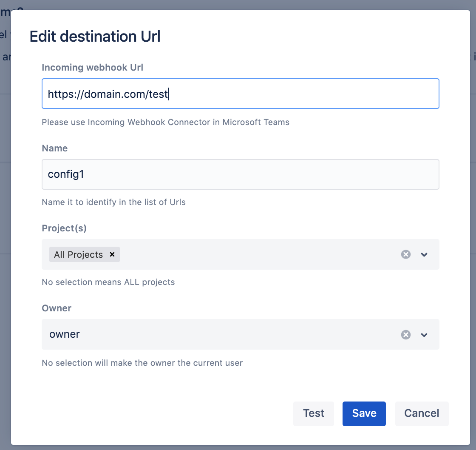Click the 'owner' value in Owner select
The height and width of the screenshot is (450, 476).
(65, 334)
